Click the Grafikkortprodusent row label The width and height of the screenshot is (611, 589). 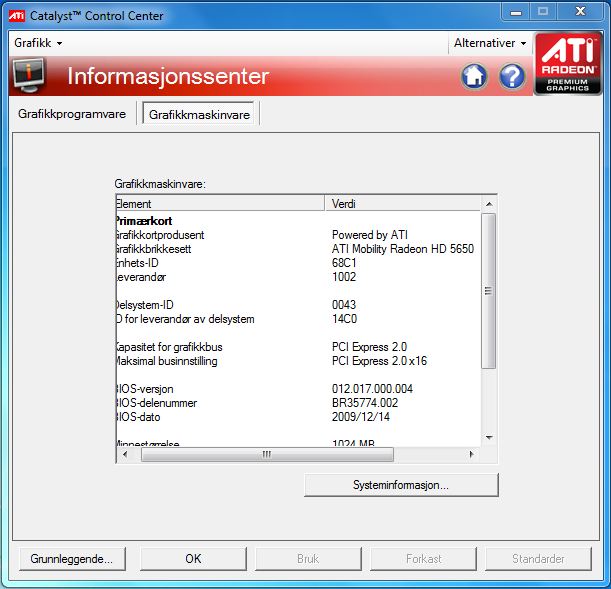[160, 235]
